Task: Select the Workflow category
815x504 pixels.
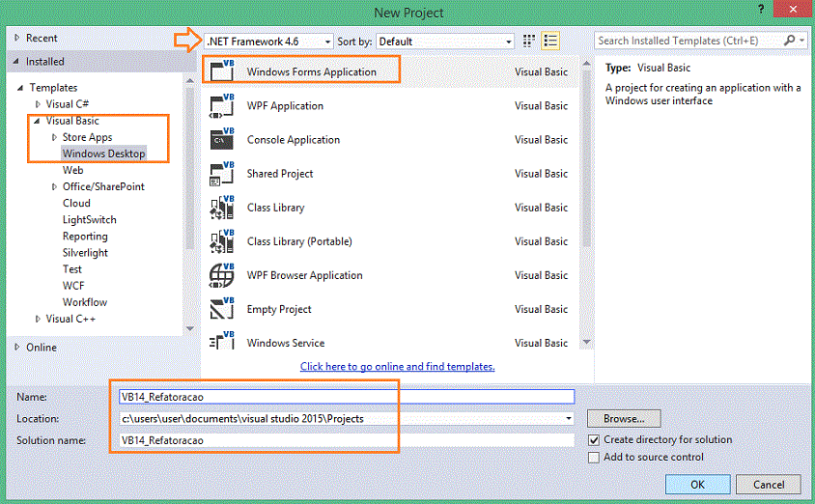Action: point(85,302)
